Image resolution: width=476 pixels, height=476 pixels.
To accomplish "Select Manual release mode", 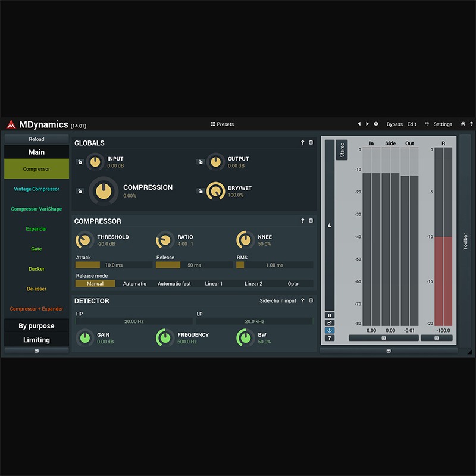I will tap(95, 284).
